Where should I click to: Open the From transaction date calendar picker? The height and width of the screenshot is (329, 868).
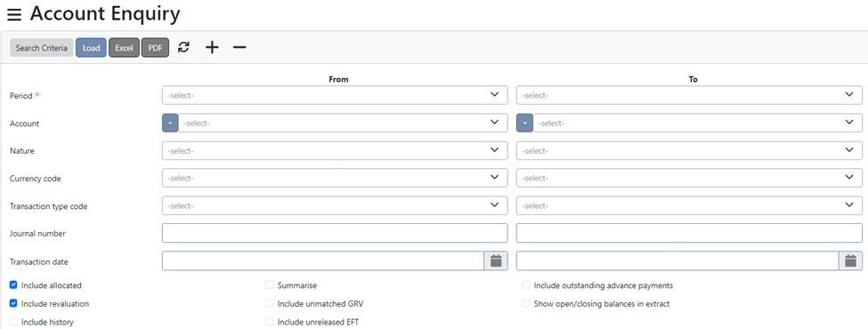496,261
